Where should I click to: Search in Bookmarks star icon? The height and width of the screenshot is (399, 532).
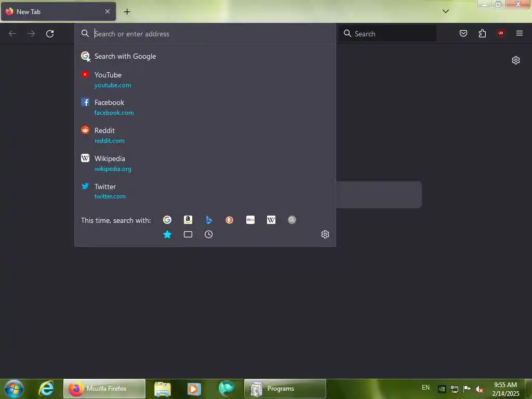coord(167,234)
